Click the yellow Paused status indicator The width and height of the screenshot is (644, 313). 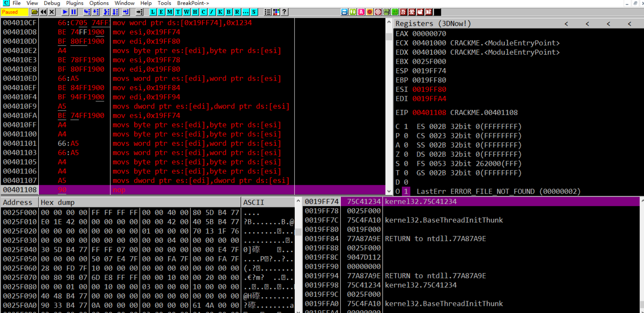pyautogui.click(x=15, y=12)
